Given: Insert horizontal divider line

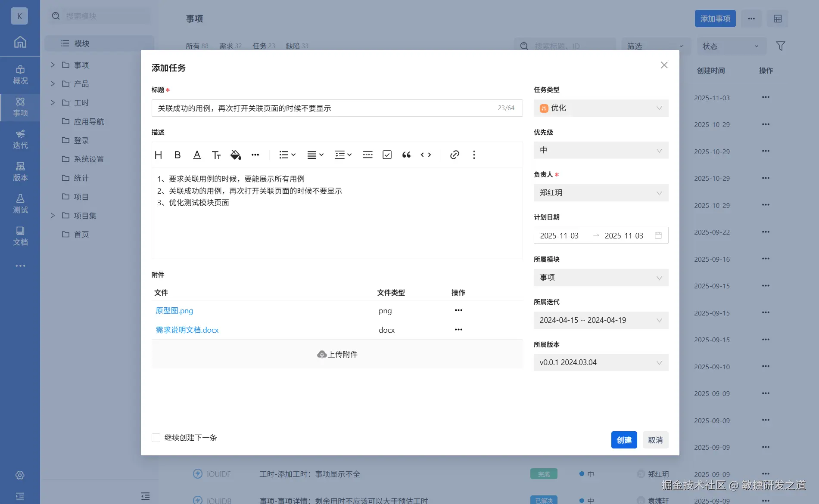Looking at the screenshot, I should (x=367, y=155).
